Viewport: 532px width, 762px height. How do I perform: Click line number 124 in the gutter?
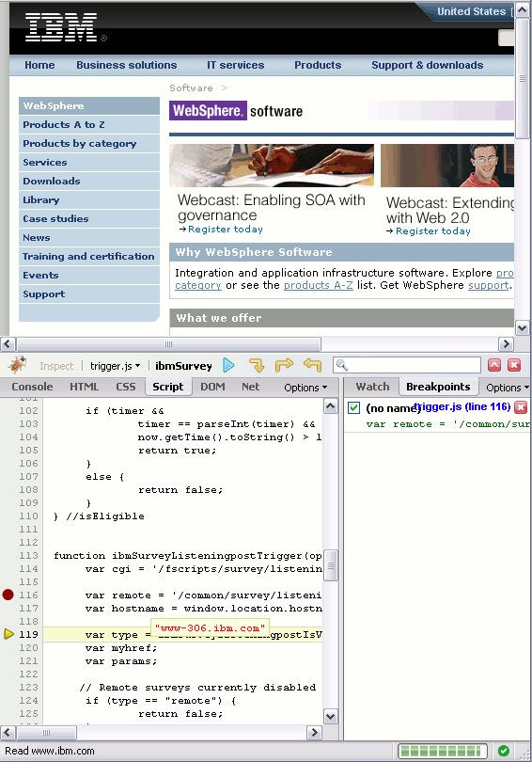pos(28,700)
